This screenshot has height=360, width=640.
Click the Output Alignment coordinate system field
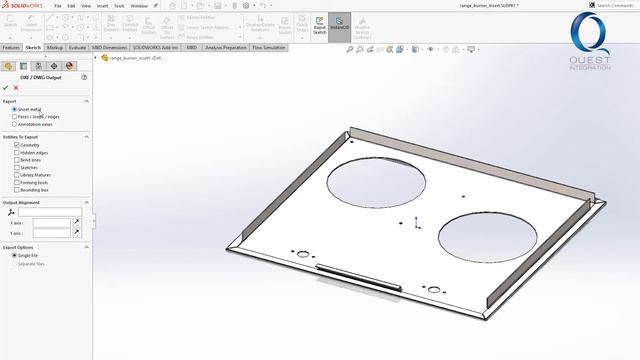tap(50, 212)
